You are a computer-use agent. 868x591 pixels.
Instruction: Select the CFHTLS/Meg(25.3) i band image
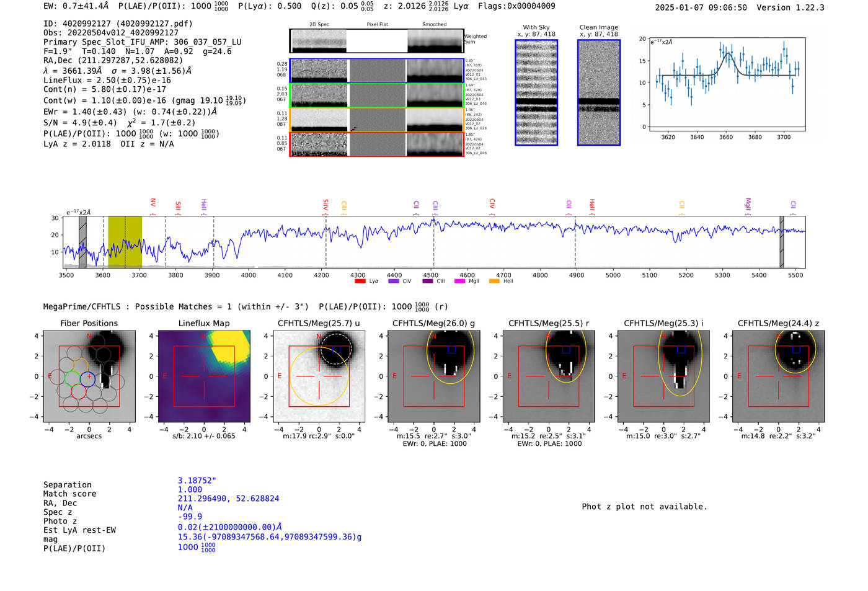pos(664,376)
